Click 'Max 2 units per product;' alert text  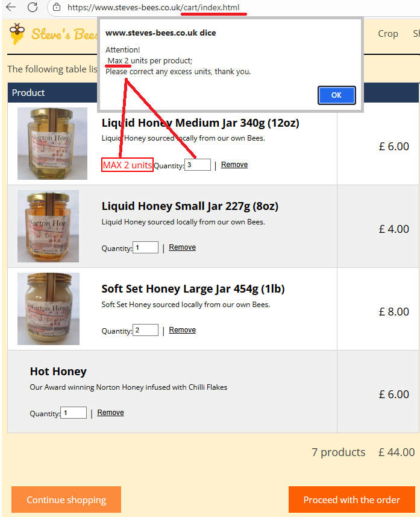pyautogui.click(x=150, y=61)
